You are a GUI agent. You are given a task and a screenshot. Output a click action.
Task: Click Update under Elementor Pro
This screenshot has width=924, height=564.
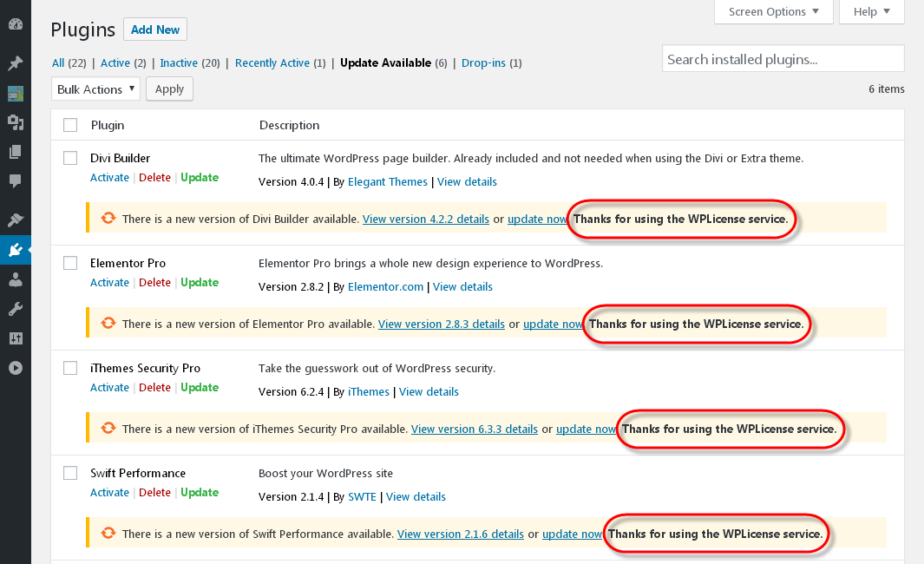click(200, 282)
